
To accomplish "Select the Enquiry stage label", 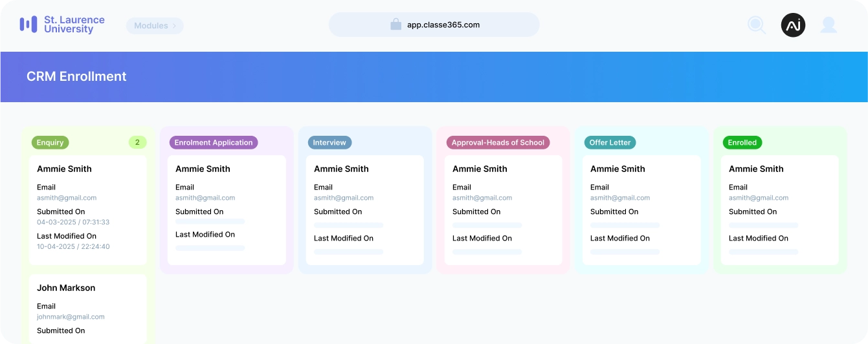I will [x=50, y=142].
